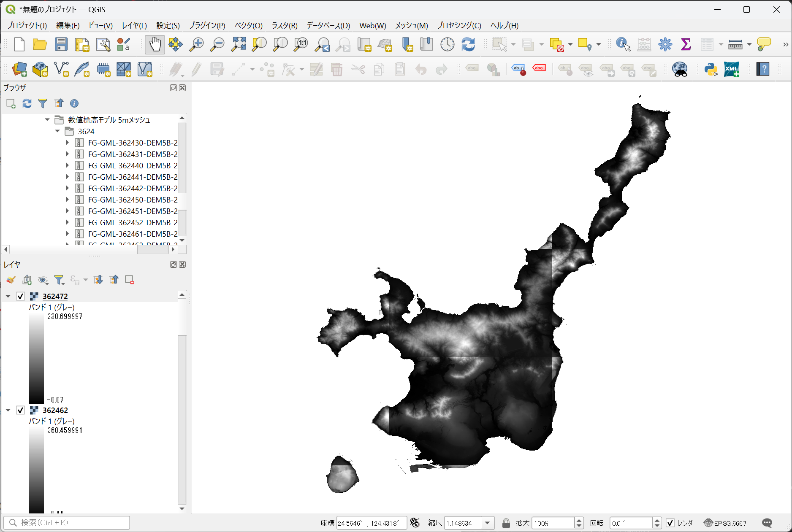Image resolution: width=792 pixels, height=532 pixels.
Task: Open the Python console icon
Action: tap(711, 69)
